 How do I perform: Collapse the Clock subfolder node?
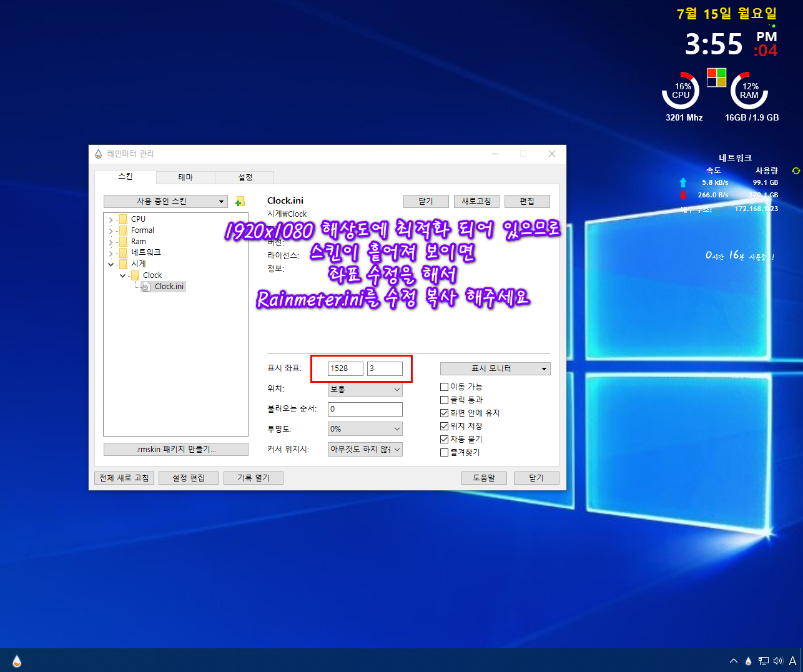(x=123, y=275)
